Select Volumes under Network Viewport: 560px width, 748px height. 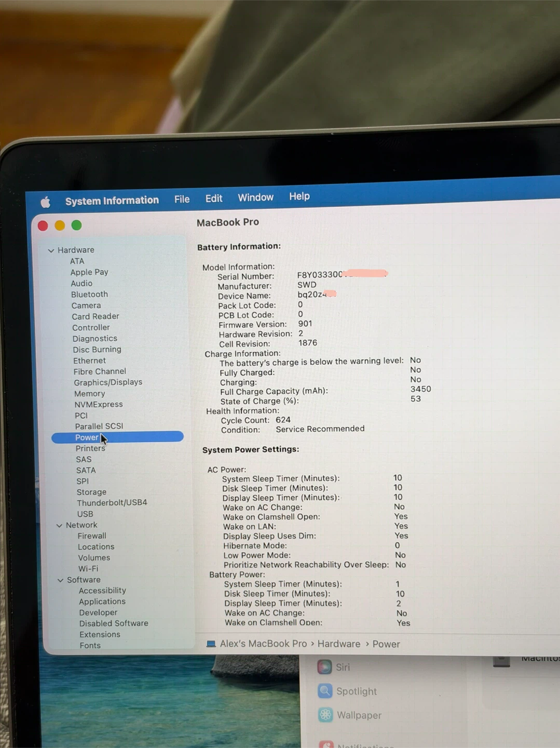tap(94, 558)
